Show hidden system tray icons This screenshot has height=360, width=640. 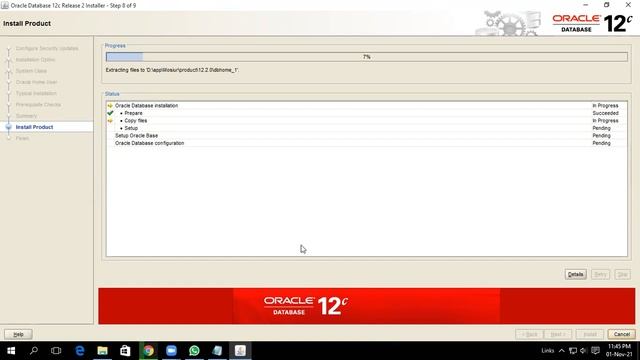[x=562, y=351]
